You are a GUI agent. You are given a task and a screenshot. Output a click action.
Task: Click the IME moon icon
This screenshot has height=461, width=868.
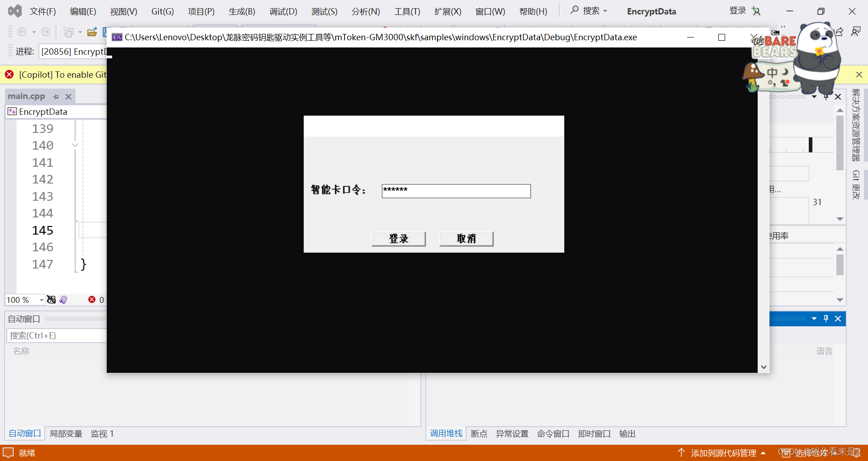pyautogui.click(x=785, y=71)
